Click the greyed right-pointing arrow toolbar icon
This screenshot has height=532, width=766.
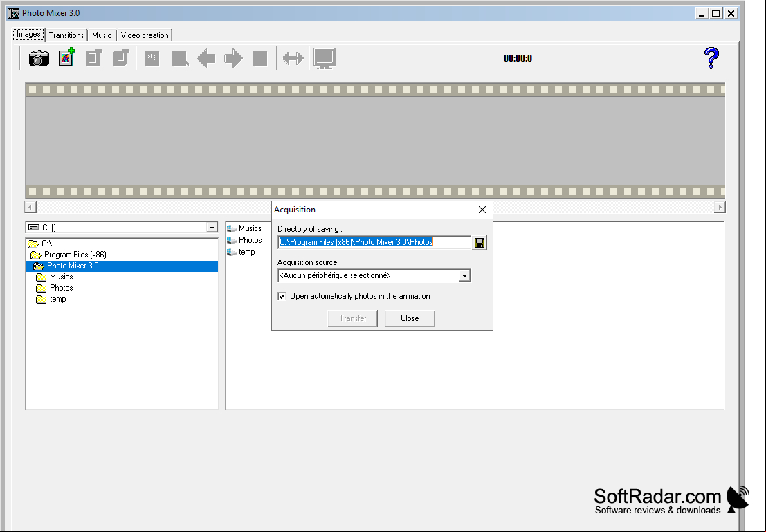(233, 58)
